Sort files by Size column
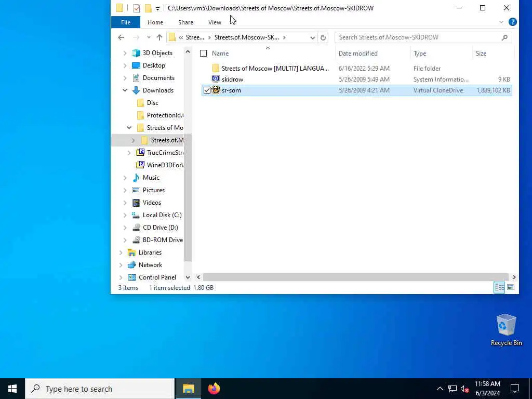 point(481,54)
